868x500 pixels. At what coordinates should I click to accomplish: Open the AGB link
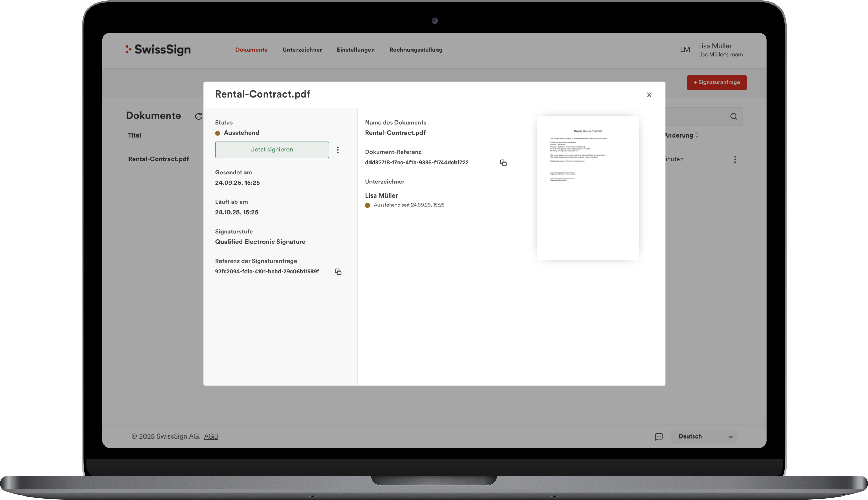click(x=211, y=436)
